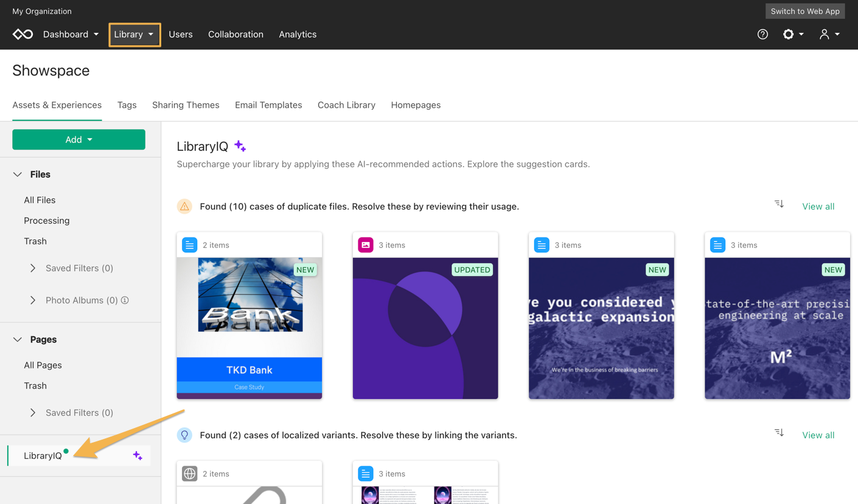858x504 pixels.
Task: Open Trash under Files
Action: coord(35,241)
